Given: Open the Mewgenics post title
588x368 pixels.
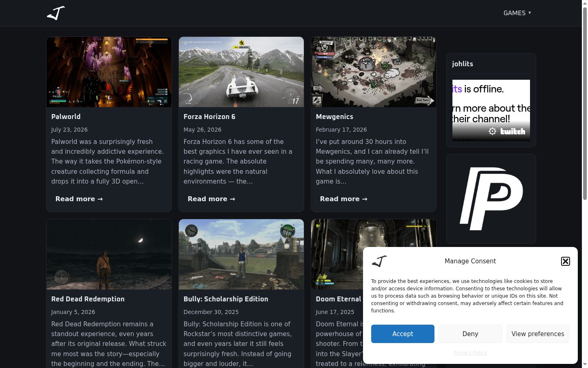Looking at the screenshot, I should pos(334,117).
